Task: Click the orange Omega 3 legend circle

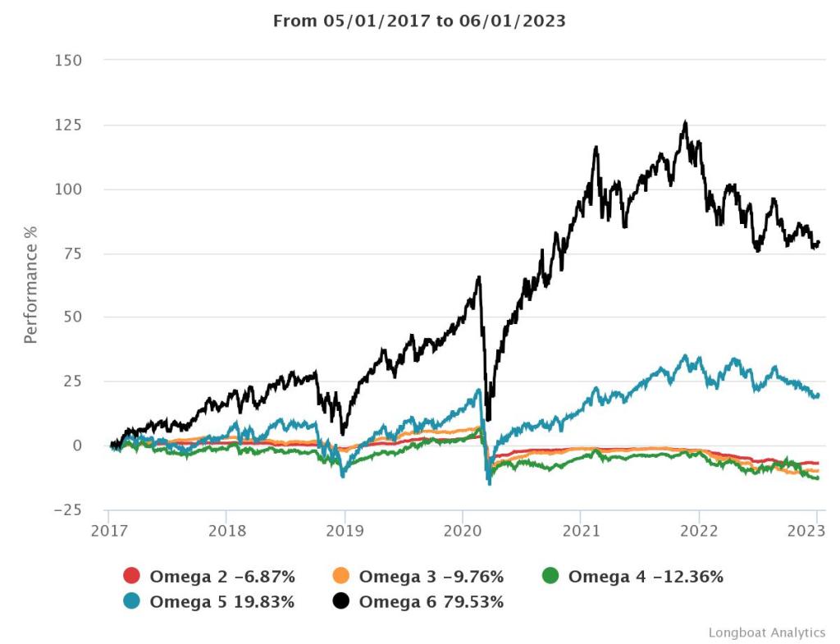Action: pos(341,577)
